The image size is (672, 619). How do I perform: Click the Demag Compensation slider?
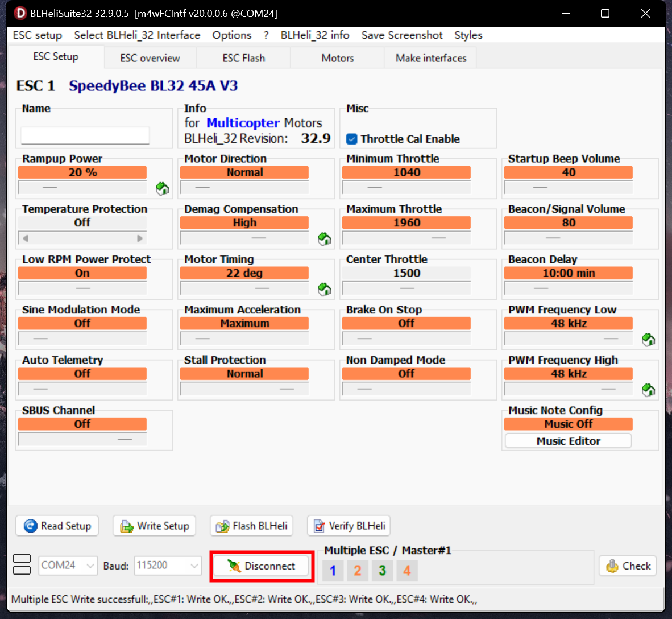(x=244, y=238)
